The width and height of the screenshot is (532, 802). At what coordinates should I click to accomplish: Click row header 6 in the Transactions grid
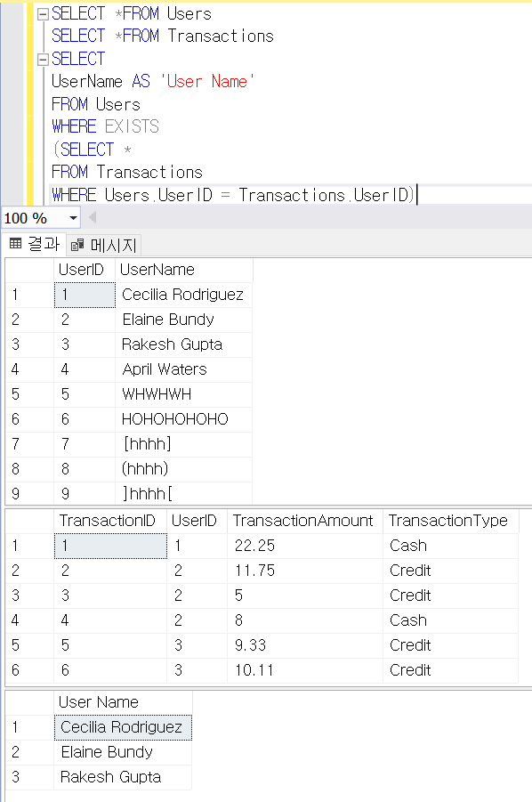(x=29, y=670)
